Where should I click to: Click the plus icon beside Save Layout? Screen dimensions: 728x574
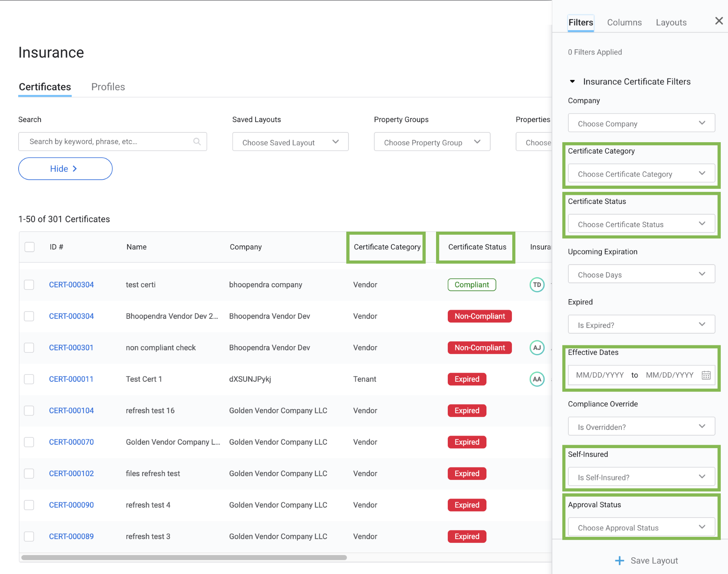pos(619,560)
